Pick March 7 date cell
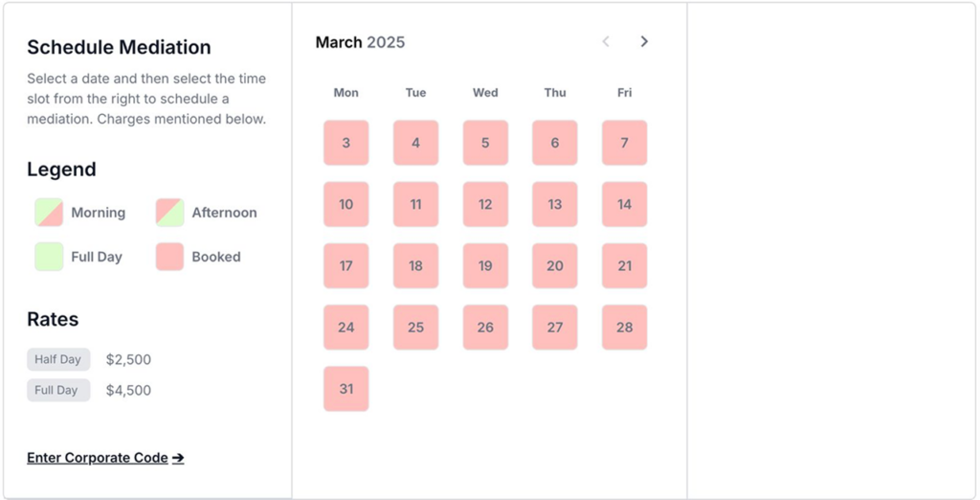Image resolution: width=980 pixels, height=500 pixels. pos(625,143)
